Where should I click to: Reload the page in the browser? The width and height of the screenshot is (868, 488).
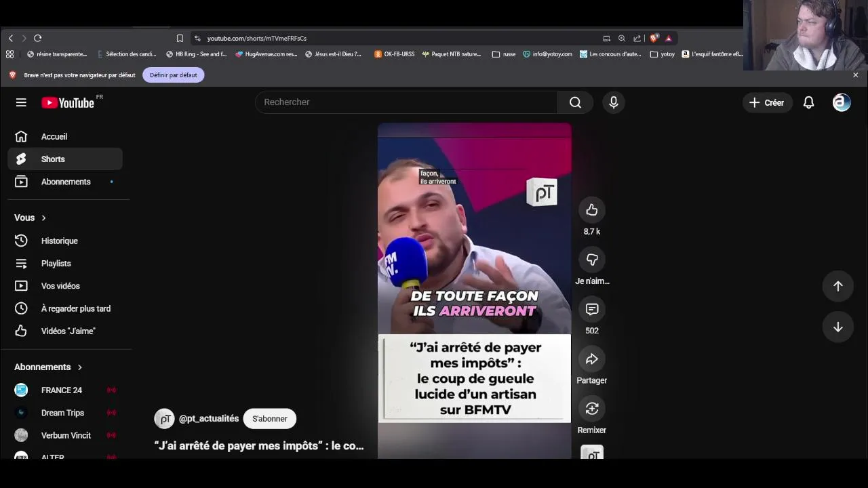(38, 38)
